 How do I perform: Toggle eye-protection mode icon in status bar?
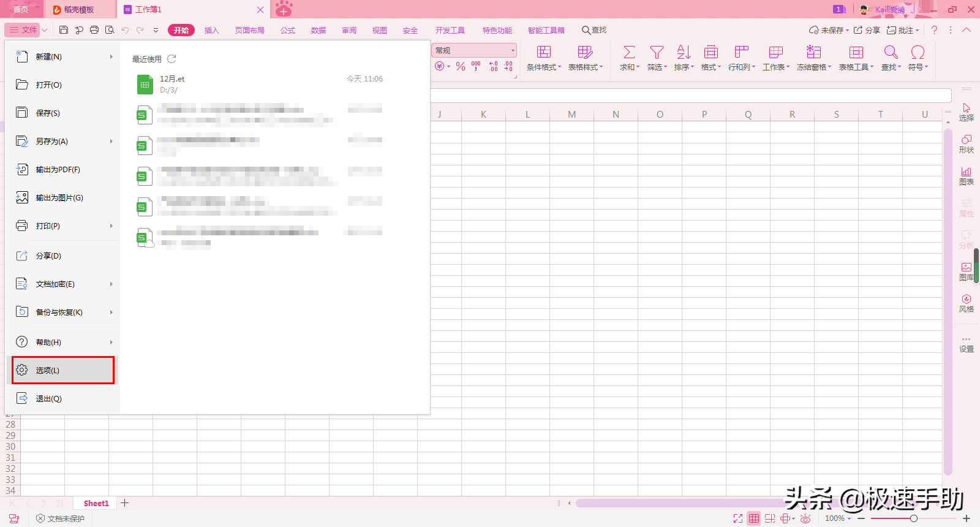pos(805,518)
